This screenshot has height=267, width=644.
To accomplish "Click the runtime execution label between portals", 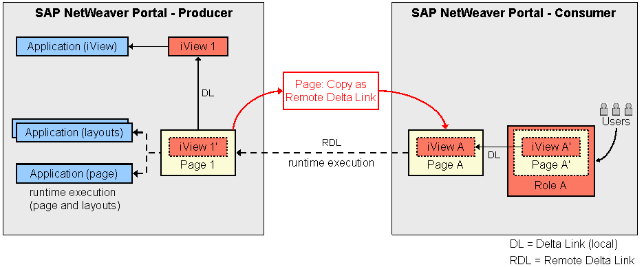I will (x=331, y=162).
